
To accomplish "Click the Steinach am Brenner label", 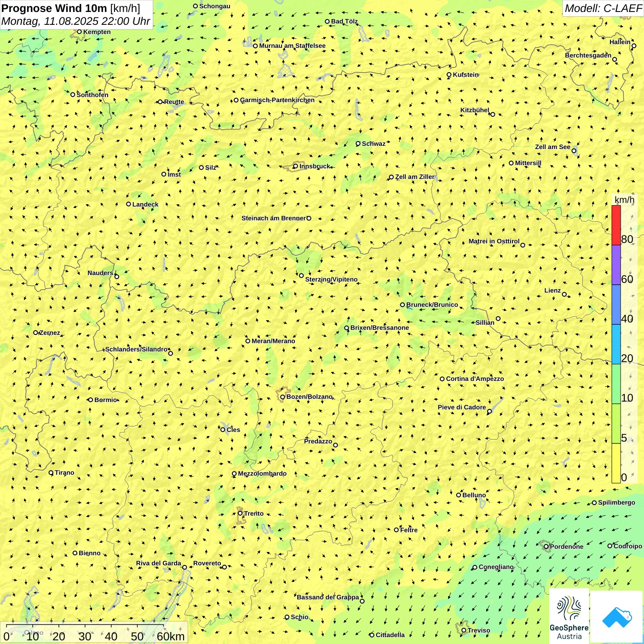I will (273, 218).
